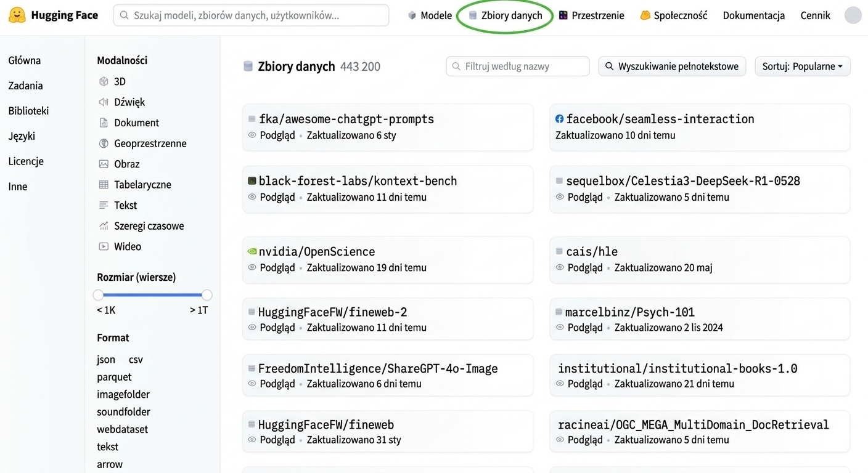Click the eye icon on HuggingFaceFW/fineweb-2
Screen dimensions: 868x473
pyautogui.click(x=252, y=327)
